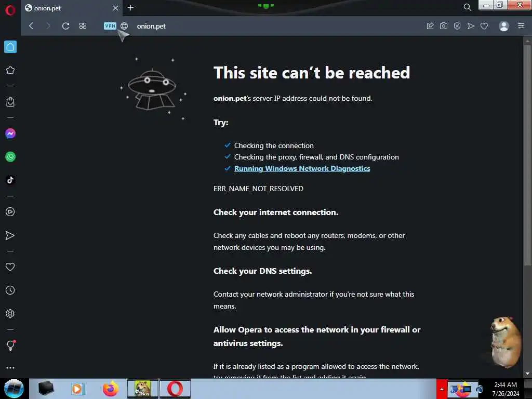Open Messenger in the sidebar
This screenshot has height=399, width=532.
point(10,134)
